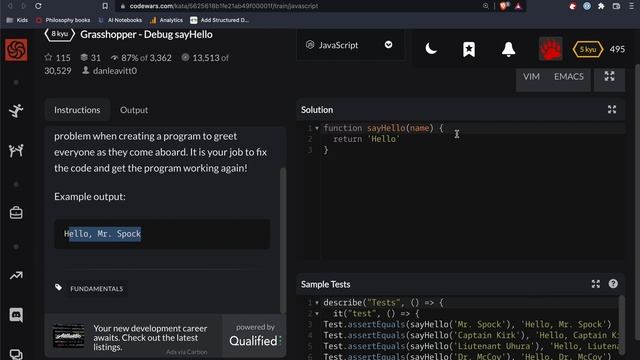Screen dimensions: 640x360
Task: Click the Brave shield icon
Action: pyautogui.click(x=503, y=6)
